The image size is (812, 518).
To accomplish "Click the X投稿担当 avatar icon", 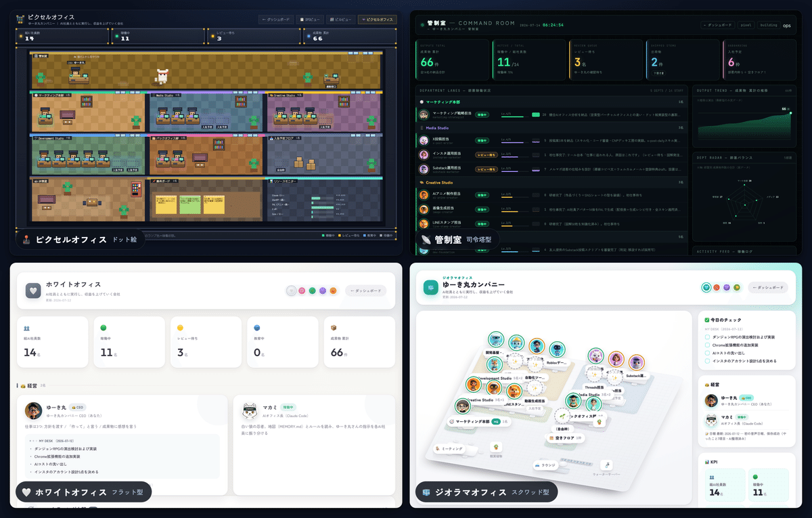I will pos(424,141).
